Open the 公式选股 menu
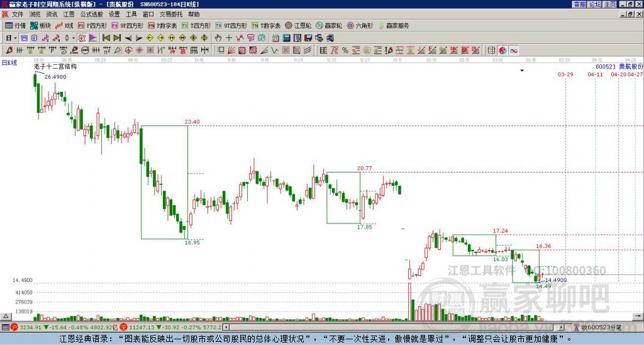The height and width of the screenshot is (345, 644). [x=92, y=14]
